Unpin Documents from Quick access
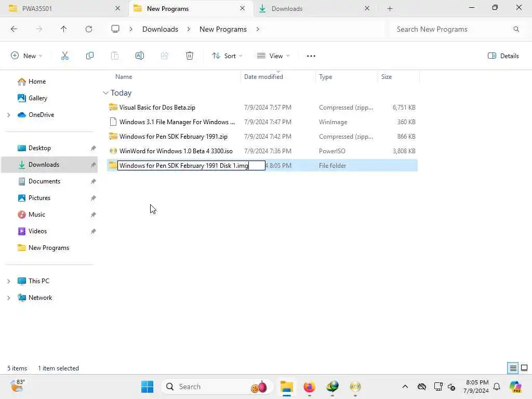 coord(94,181)
